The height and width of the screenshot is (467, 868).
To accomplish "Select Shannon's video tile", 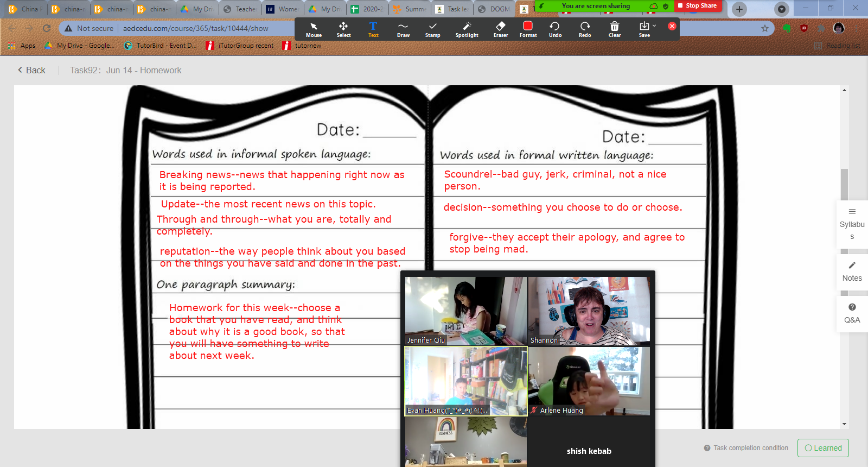I will click(x=589, y=311).
